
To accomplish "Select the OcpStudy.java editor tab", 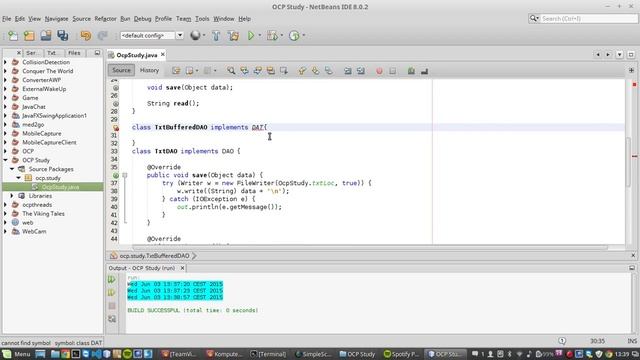I will [x=136, y=55].
